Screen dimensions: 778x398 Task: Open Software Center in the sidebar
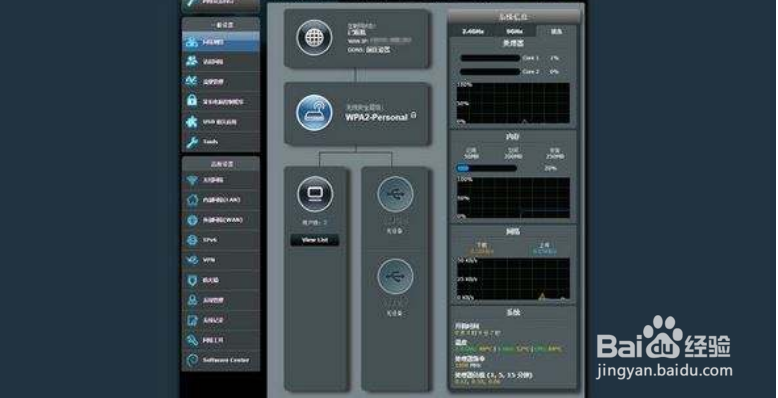[221, 360]
